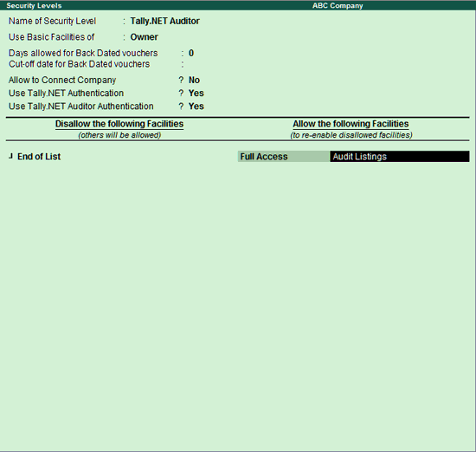This screenshot has width=476, height=452.
Task: Click the Security Levels title text
Action: (x=34, y=5)
